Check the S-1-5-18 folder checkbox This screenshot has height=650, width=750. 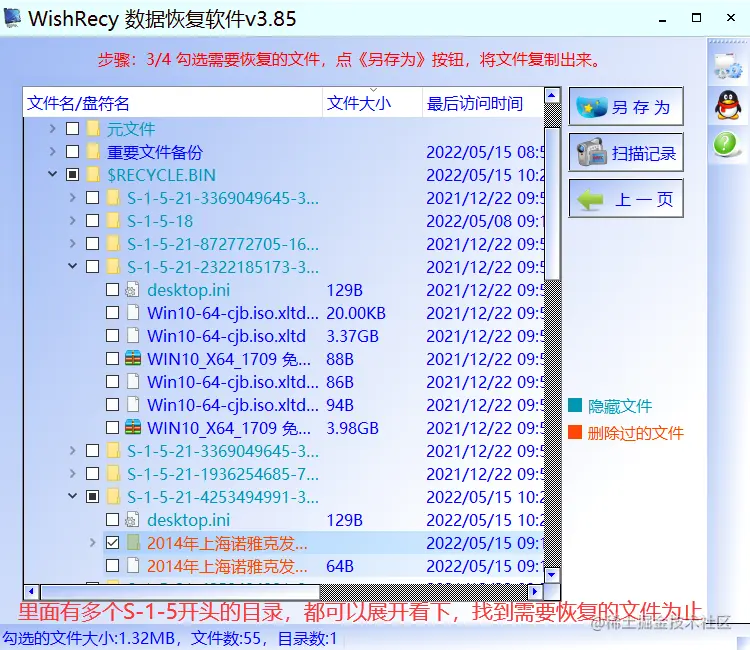coord(92,220)
